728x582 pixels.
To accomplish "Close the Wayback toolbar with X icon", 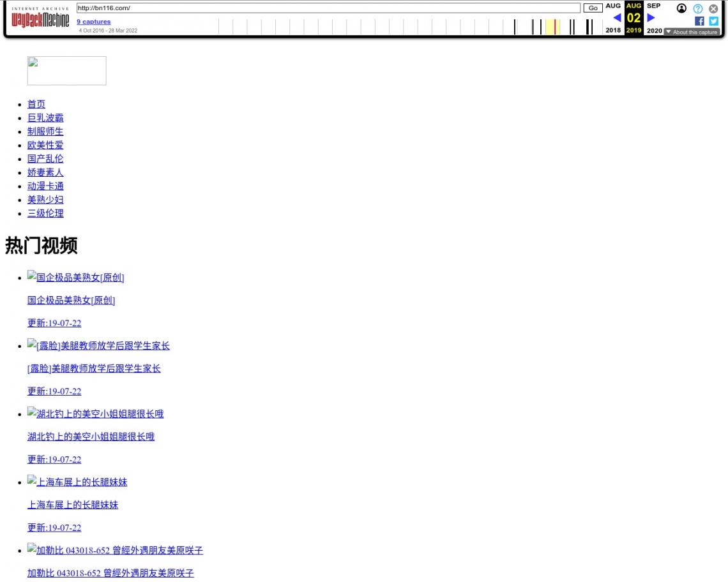I will [x=713, y=8].
